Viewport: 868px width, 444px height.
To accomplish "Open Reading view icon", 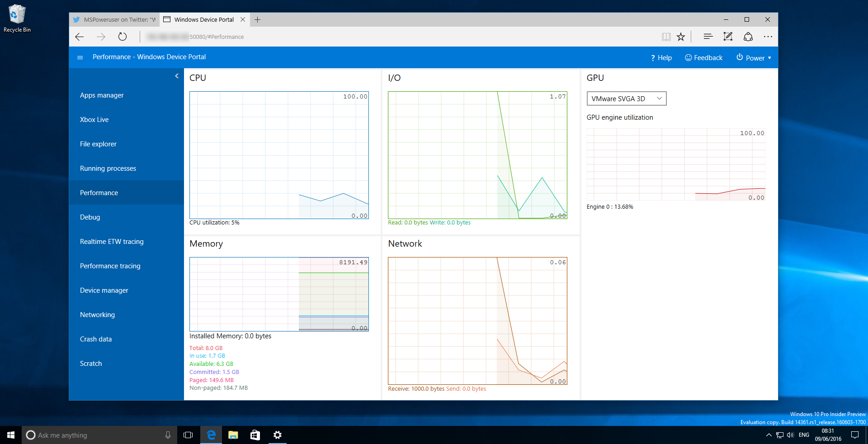I will [666, 37].
